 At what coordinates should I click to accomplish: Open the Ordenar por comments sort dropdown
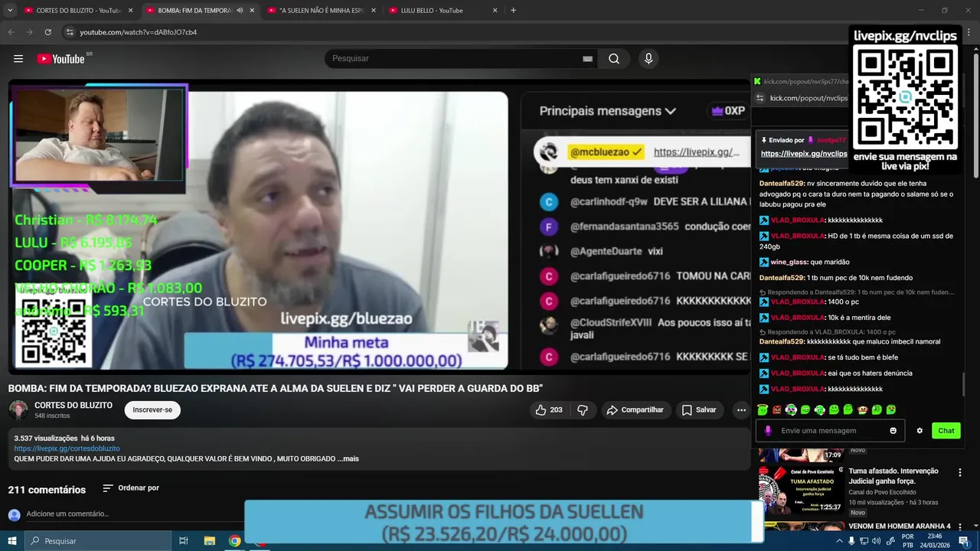coord(131,488)
